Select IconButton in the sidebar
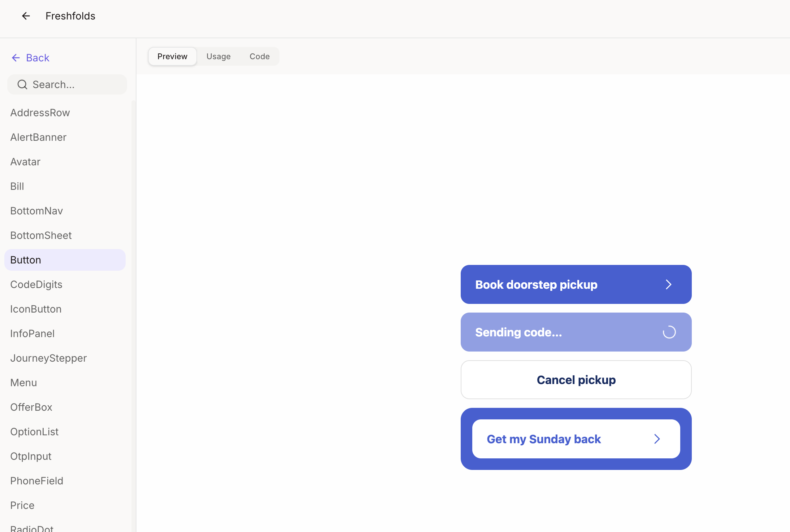 point(65,309)
